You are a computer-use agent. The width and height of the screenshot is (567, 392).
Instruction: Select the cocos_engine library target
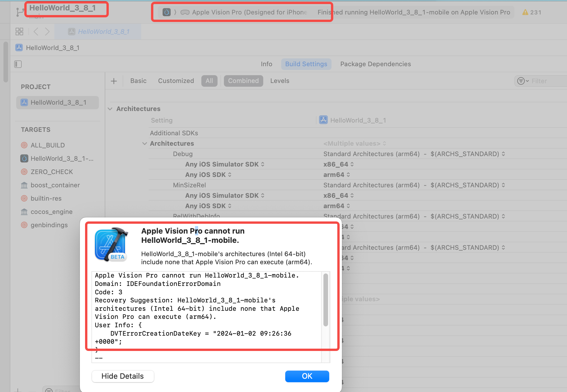click(x=51, y=212)
